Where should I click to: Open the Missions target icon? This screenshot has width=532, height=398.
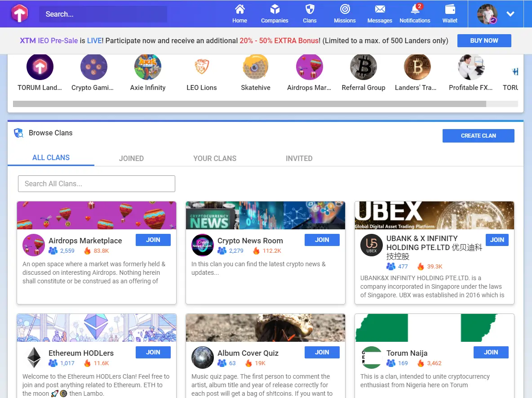click(x=345, y=9)
